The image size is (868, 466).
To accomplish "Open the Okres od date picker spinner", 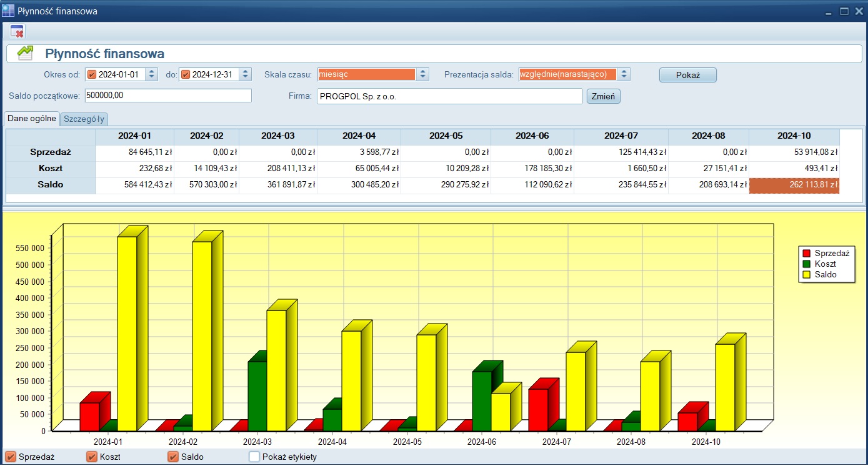I will coord(152,74).
